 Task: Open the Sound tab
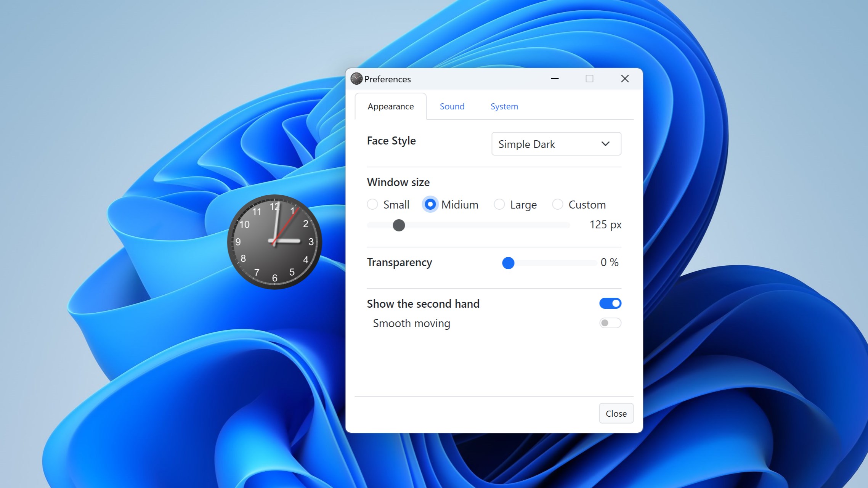pos(452,106)
